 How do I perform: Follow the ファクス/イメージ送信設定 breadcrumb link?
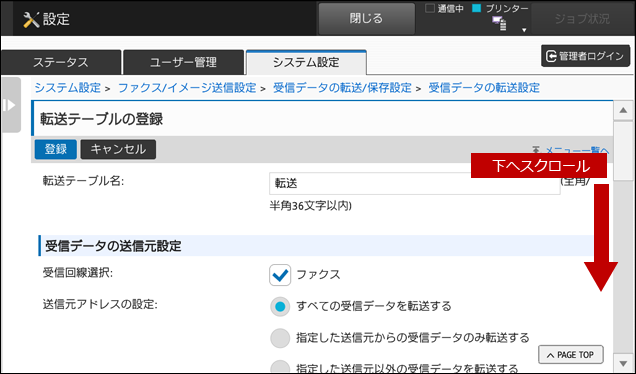[x=187, y=88]
